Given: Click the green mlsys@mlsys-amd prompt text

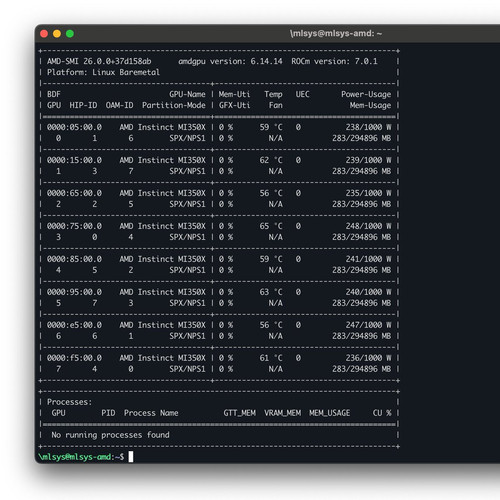Looking at the screenshot, I should coord(76,457).
